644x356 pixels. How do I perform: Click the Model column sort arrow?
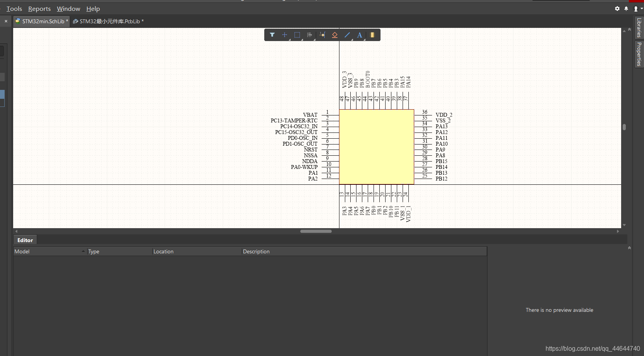point(83,251)
